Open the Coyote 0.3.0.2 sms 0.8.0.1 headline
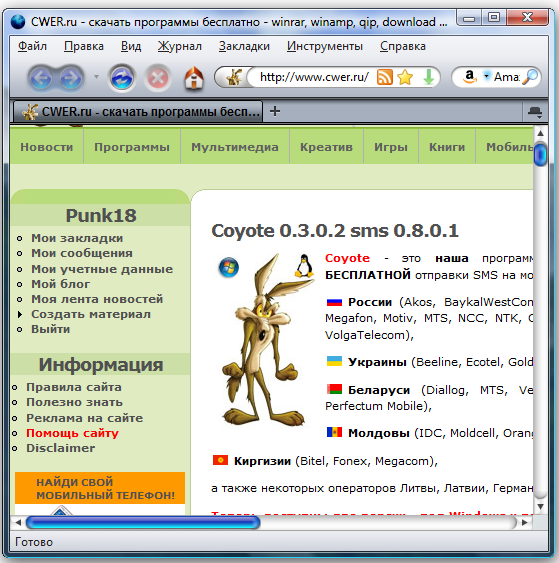 click(x=335, y=231)
